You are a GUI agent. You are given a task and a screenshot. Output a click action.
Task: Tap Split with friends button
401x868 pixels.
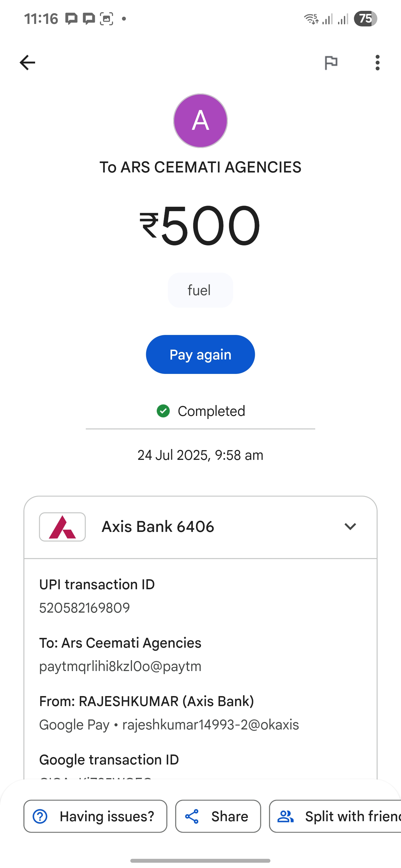coord(335,816)
